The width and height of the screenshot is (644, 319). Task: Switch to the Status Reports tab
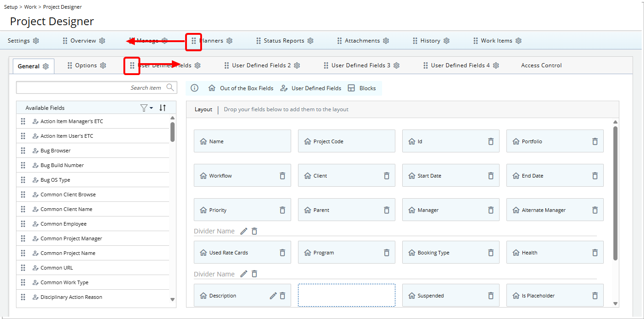283,41
